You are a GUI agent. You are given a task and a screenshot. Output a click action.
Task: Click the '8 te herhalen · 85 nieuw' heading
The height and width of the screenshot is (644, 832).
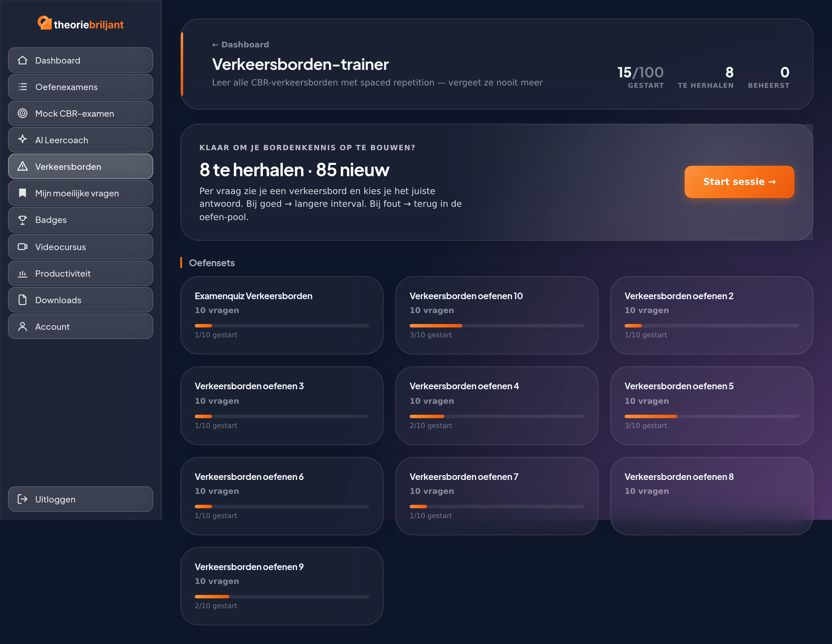294,170
